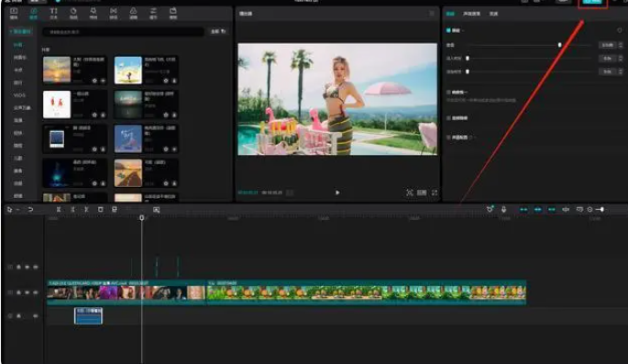Click the music search input field
This screenshot has height=364, width=628.
124,32
